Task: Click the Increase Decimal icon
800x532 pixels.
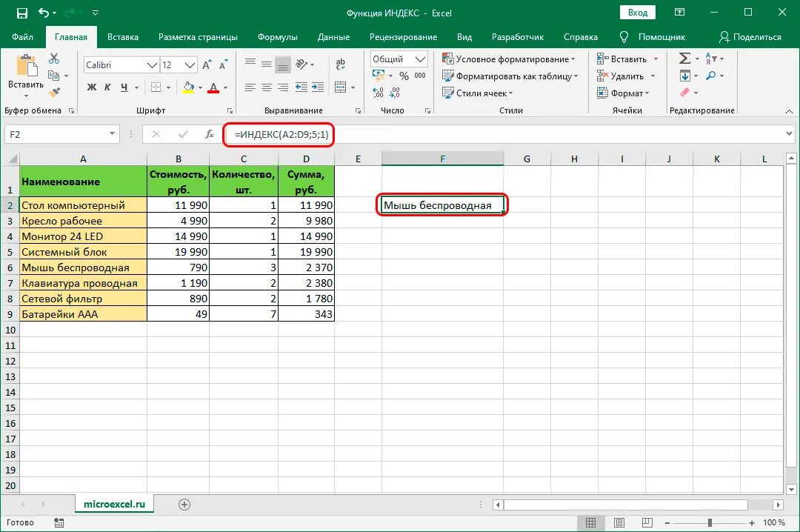Action: pyautogui.click(x=378, y=93)
